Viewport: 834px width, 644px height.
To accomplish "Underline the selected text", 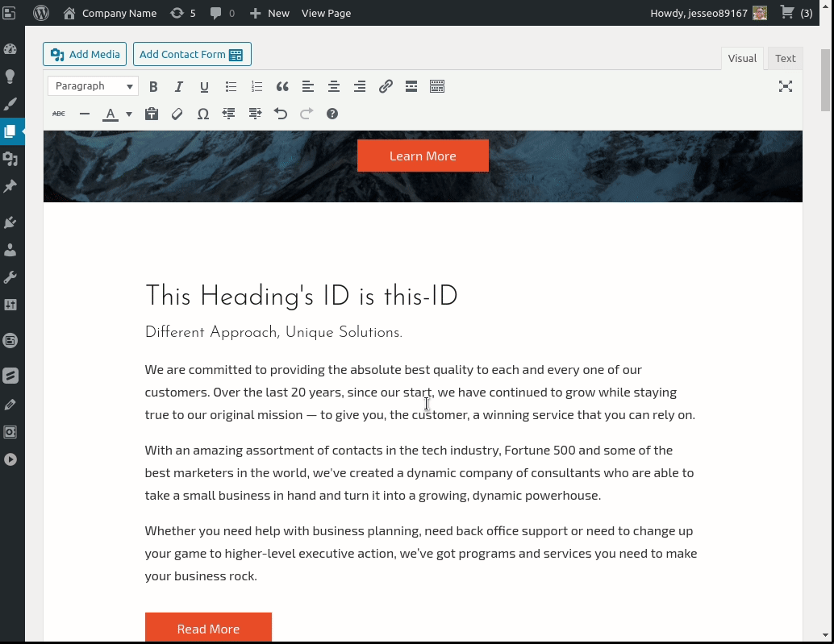I will (x=204, y=86).
